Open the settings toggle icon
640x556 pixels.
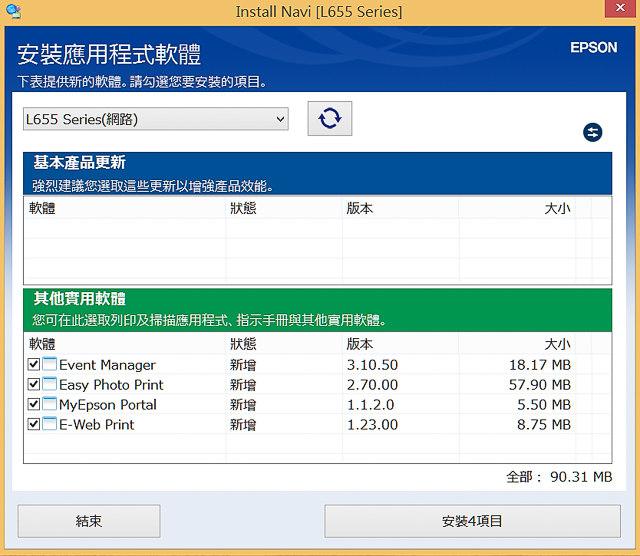coord(592,132)
